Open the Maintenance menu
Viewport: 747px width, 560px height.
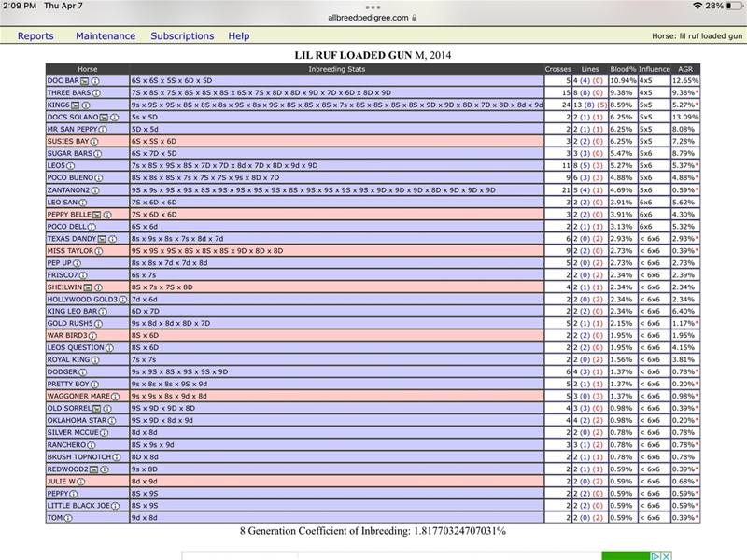[x=106, y=36]
